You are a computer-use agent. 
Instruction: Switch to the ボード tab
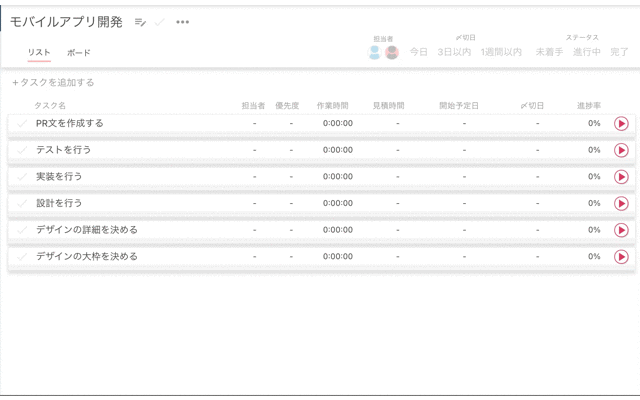pyautogui.click(x=78, y=53)
